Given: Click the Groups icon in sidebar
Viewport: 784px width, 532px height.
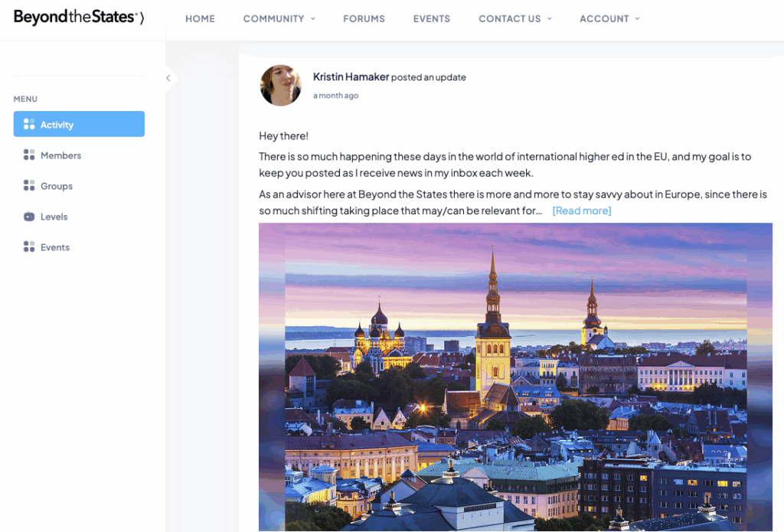Looking at the screenshot, I should [29, 186].
